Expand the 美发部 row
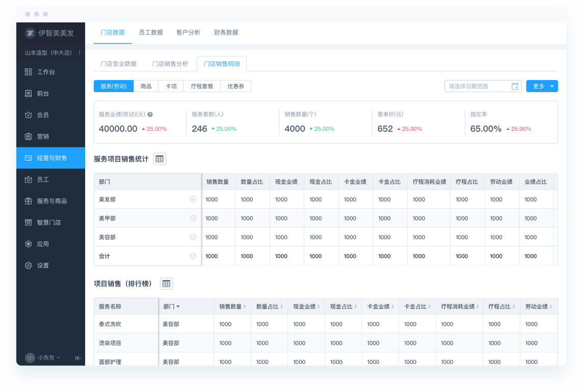Screen dimensions: 583x392 (193, 200)
